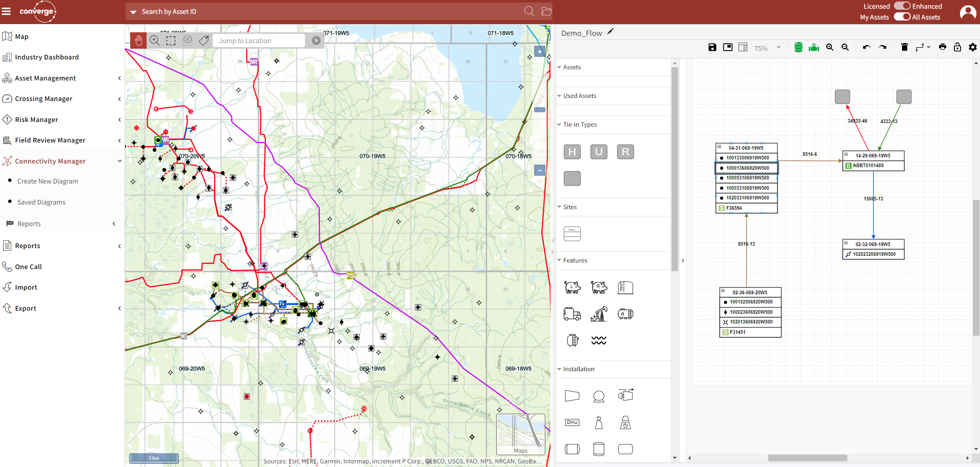980x467 pixels.
Task: Select the water waves feature icon
Action: [x=599, y=340]
